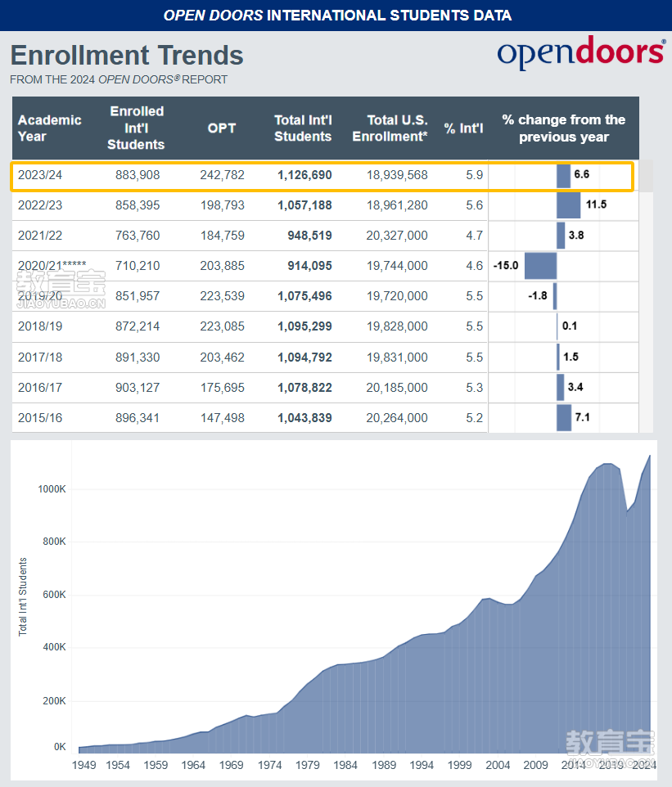
Task: Click the 872,214 enrolled students value
Action: [x=138, y=326]
